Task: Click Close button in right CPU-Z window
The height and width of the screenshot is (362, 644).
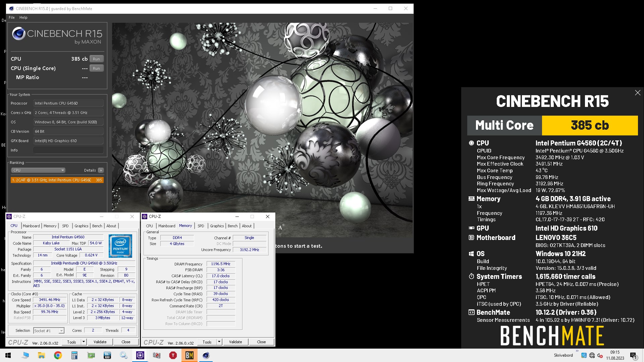Action: tap(262, 342)
